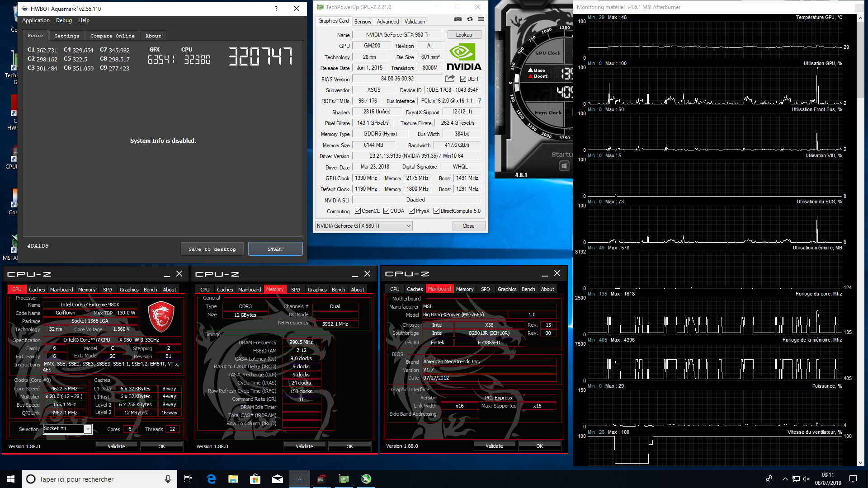Click the NVIDIA logo in GPU-Z

464,56
